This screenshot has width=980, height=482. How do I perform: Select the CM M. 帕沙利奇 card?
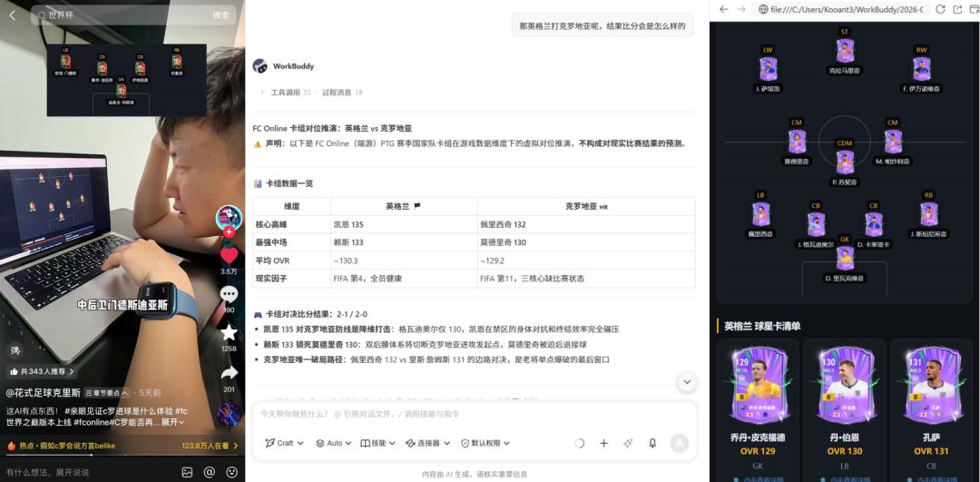click(893, 142)
